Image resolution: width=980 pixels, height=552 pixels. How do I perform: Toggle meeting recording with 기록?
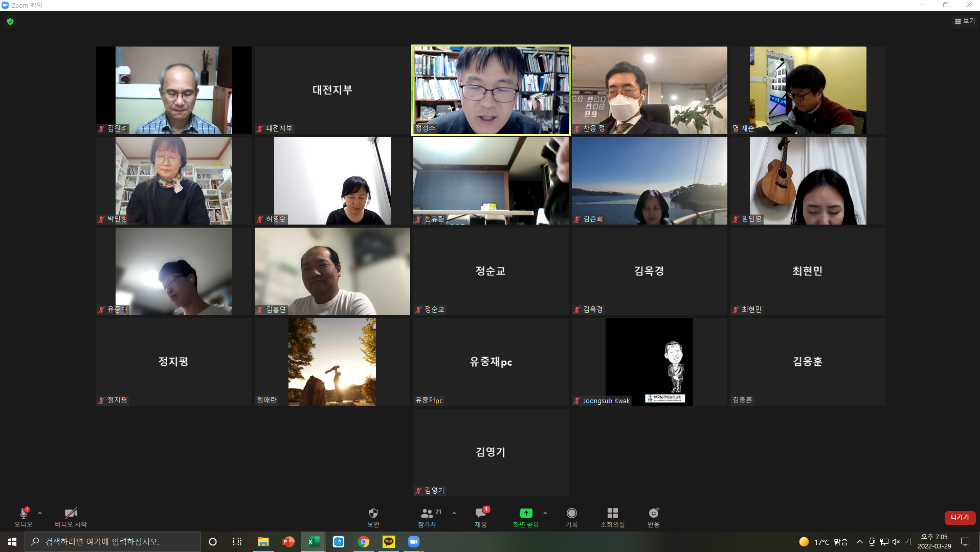[572, 517]
